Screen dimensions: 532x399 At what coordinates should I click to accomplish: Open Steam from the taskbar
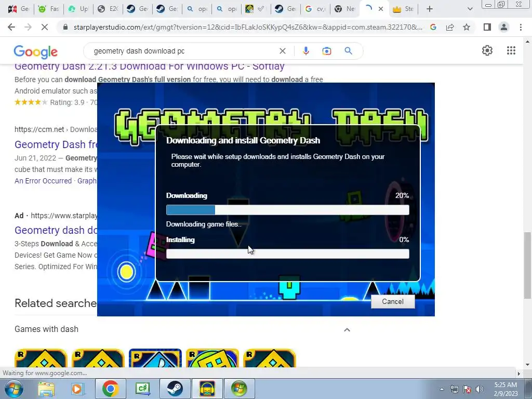tap(175, 389)
